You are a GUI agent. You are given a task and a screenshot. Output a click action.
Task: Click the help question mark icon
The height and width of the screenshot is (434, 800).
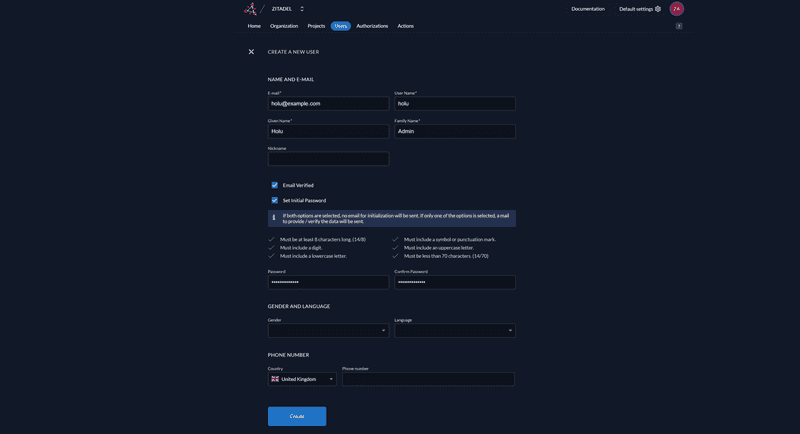[679, 26]
